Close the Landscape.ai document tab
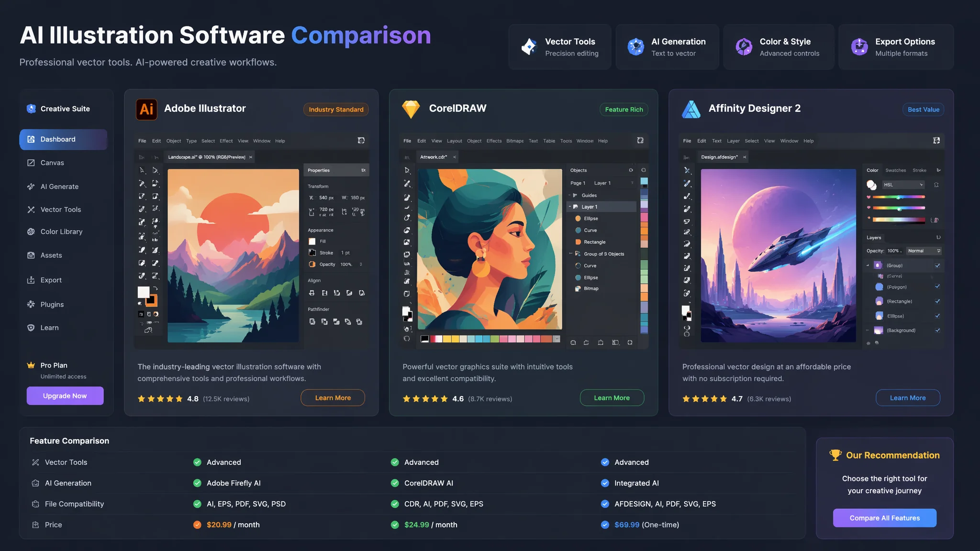980x551 pixels. [x=251, y=157]
